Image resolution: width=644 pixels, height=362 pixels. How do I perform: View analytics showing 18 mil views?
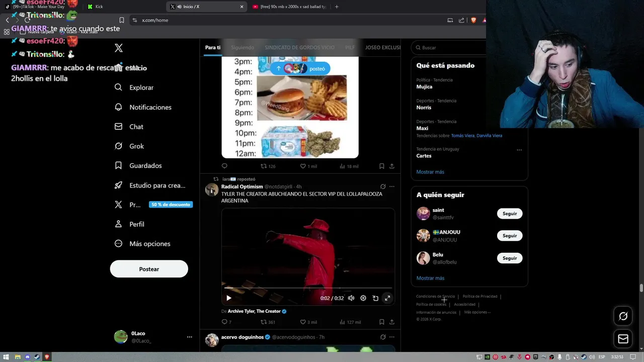coord(349,166)
